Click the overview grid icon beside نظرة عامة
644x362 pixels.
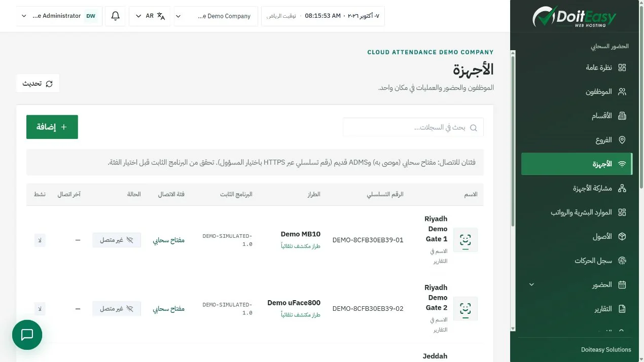click(x=622, y=67)
